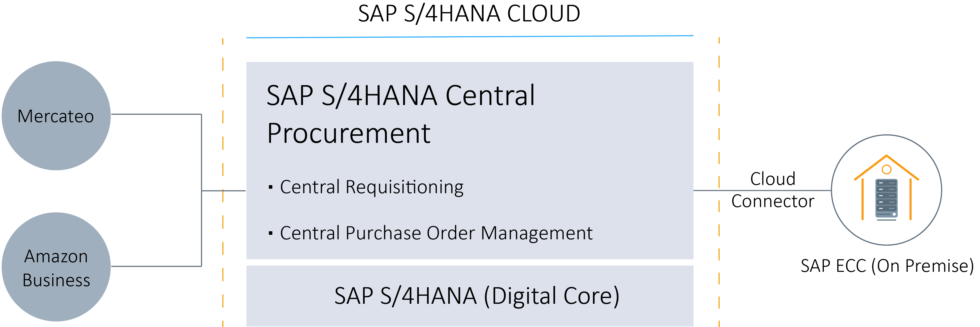Screen dimensions: 980x327
Task: Click the SAP S/4HANA Central Procurement heading
Action: pos(400,114)
